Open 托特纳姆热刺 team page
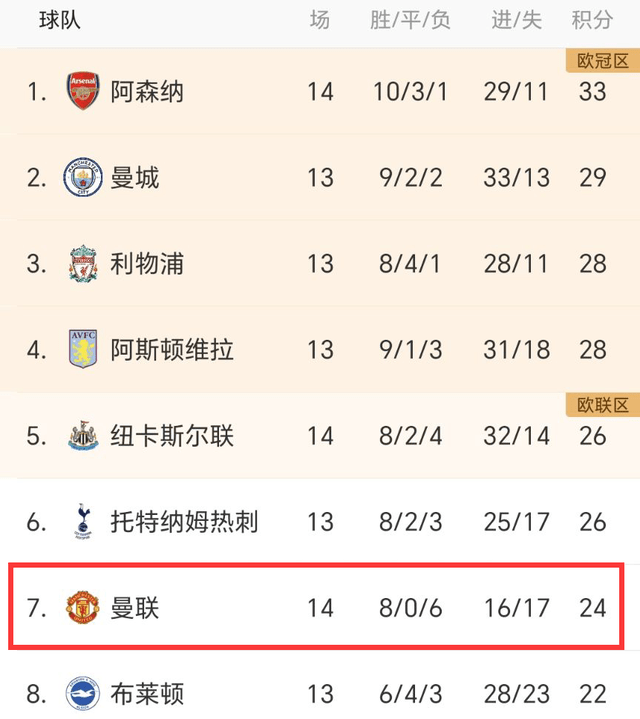 [x=184, y=521]
